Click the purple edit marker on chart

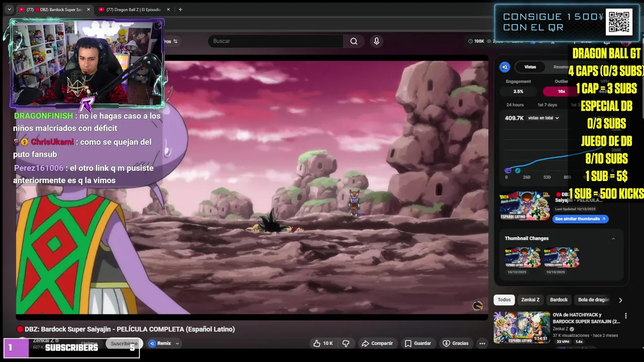508,170
